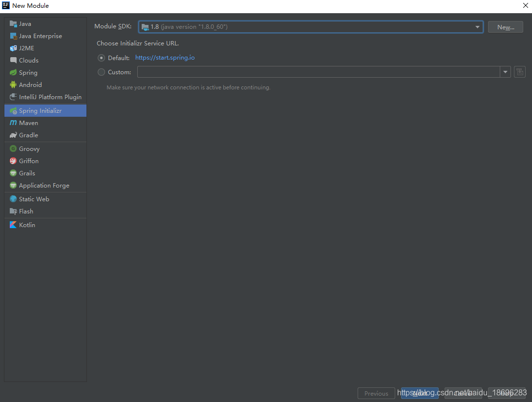
Task: Click the Flash folder icon
Action: click(x=13, y=212)
